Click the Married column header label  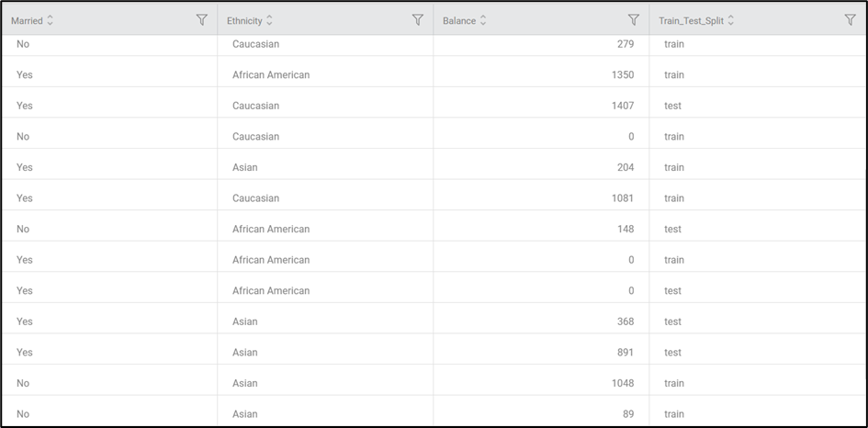pos(27,20)
